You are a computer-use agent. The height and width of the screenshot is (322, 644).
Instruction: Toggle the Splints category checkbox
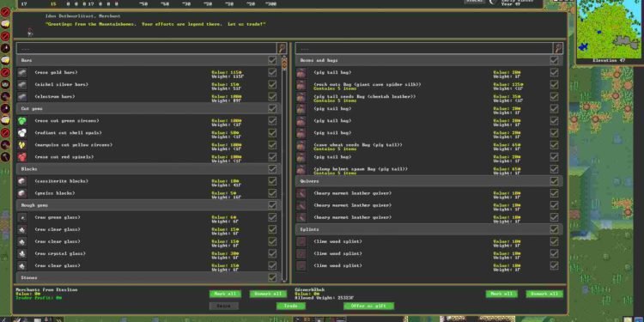pyautogui.click(x=554, y=229)
